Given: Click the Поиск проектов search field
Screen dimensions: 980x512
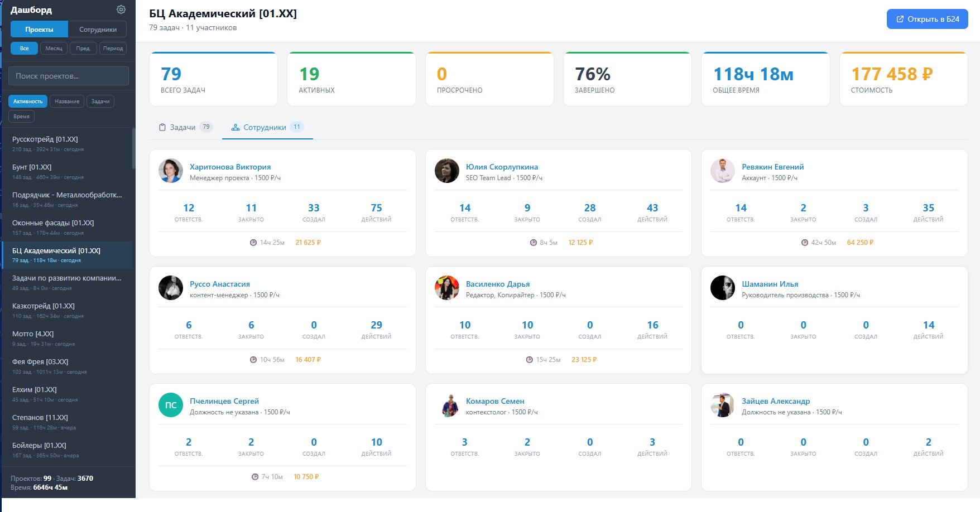Looking at the screenshot, I should point(68,76).
